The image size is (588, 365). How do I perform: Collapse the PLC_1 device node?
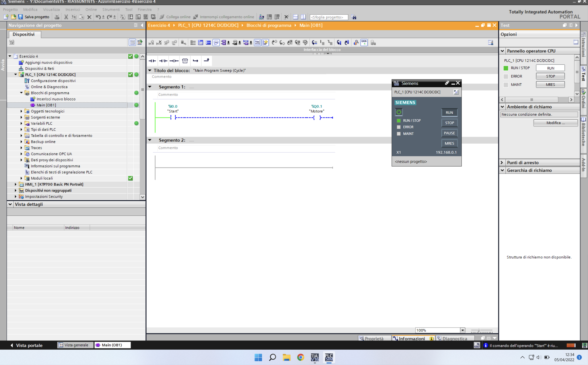pos(16,74)
